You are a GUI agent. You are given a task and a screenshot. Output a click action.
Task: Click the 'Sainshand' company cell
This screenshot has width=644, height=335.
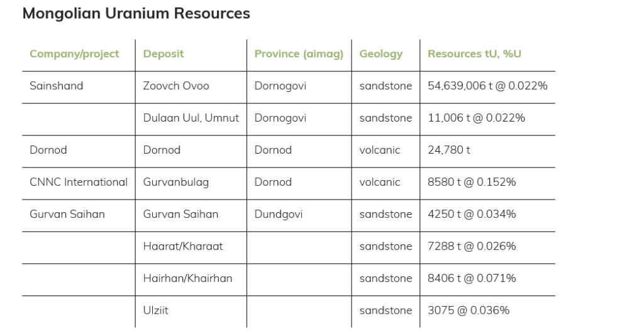(x=56, y=86)
